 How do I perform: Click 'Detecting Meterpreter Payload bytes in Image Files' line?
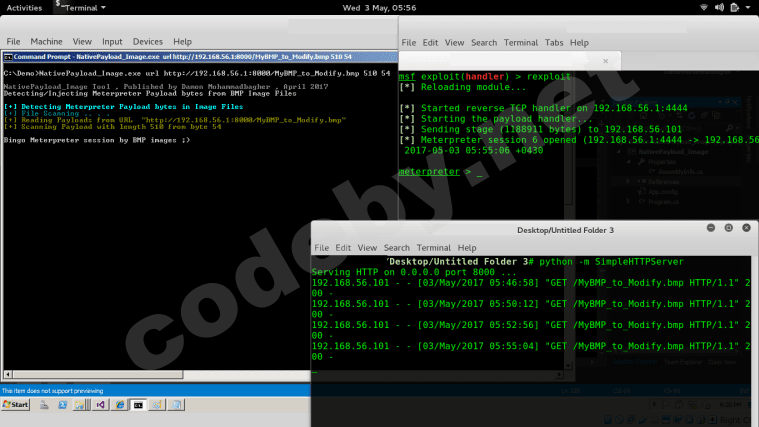(123, 107)
